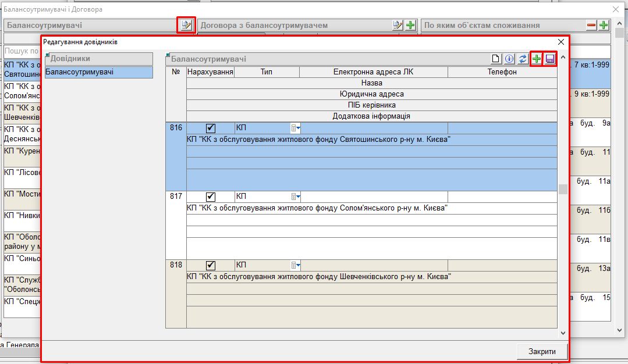Screen dimensions: 628x364
Task: Add new record with green plus in Балансоутримувачі dialog
Action: (x=537, y=59)
